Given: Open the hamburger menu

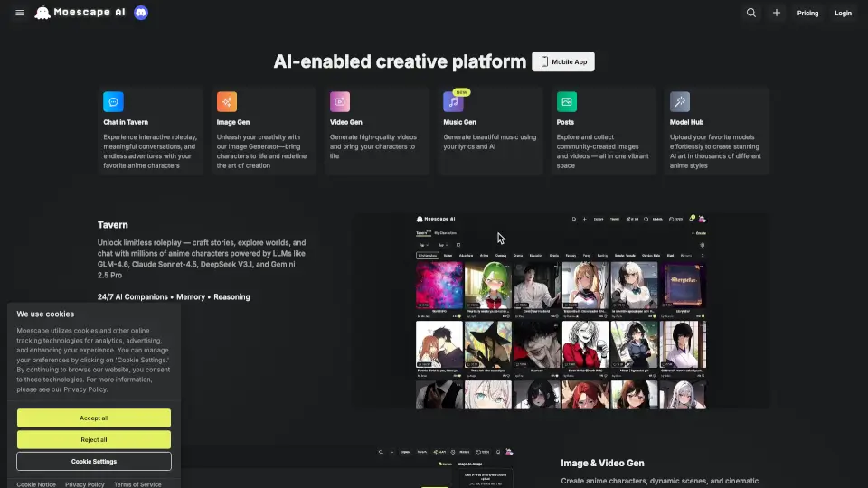Looking at the screenshot, I should [x=20, y=14].
